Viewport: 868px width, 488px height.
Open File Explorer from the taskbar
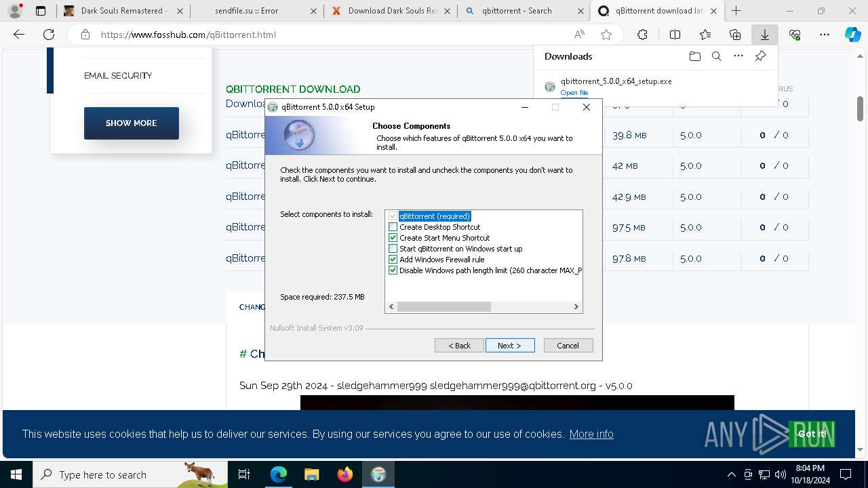(x=311, y=474)
